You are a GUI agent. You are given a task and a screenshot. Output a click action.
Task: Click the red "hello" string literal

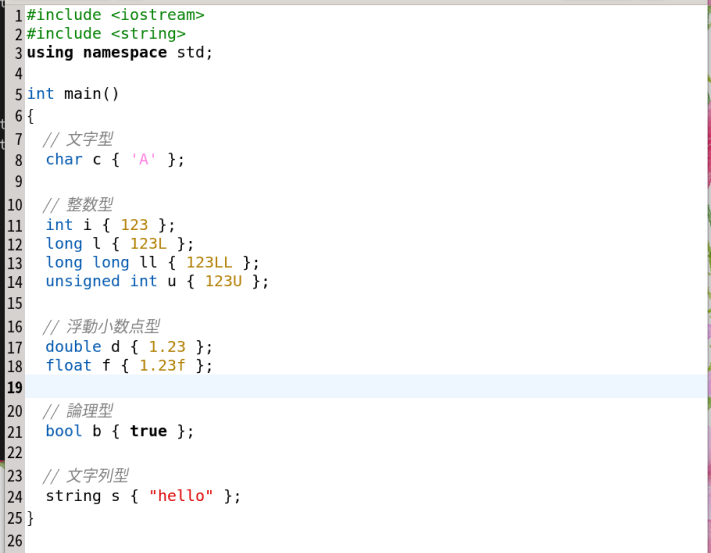pos(181,496)
